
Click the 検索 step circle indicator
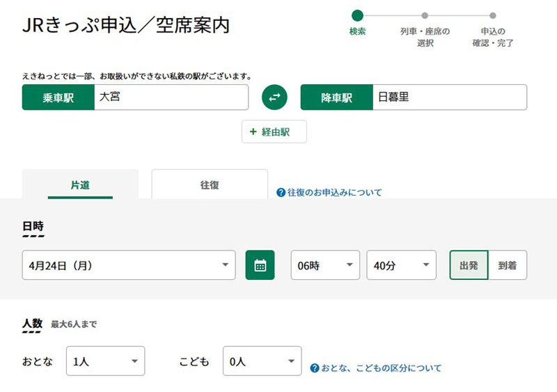(357, 15)
